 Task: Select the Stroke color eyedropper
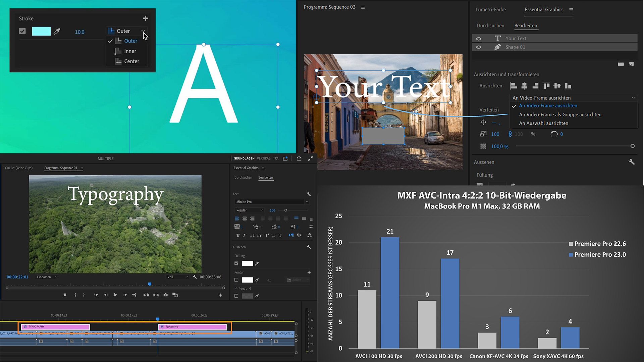(x=57, y=31)
